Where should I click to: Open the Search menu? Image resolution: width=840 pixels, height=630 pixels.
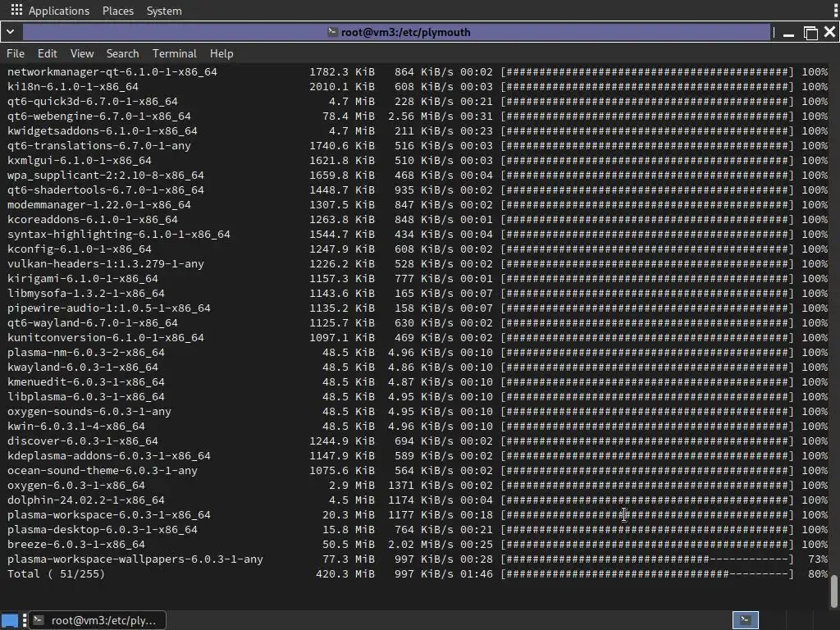point(123,53)
